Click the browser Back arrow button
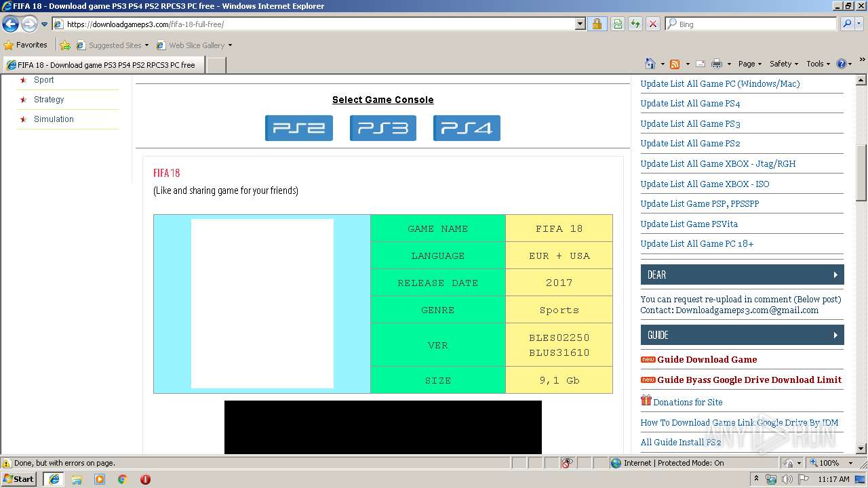The image size is (868, 488). coord(10,24)
